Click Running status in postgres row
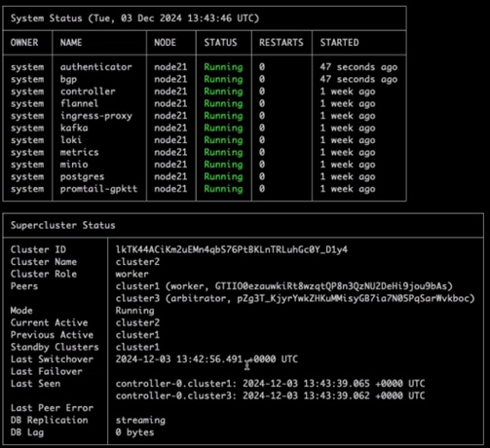 coord(223,177)
